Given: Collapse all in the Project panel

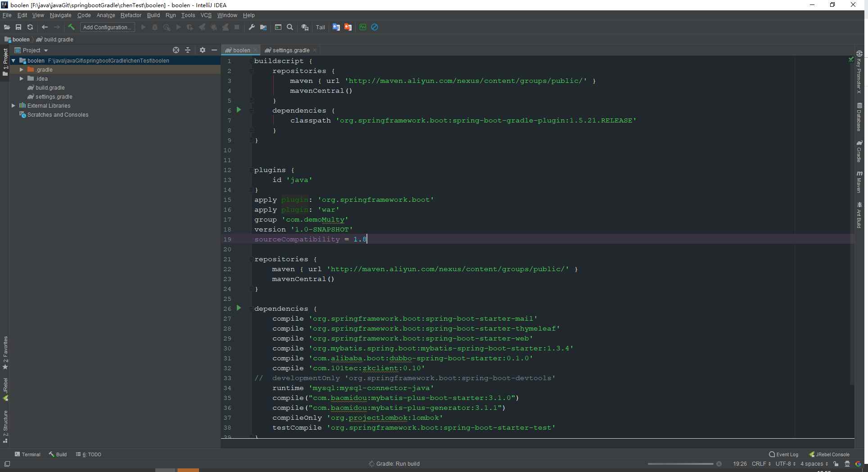Looking at the screenshot, I should tap(188, 50).
